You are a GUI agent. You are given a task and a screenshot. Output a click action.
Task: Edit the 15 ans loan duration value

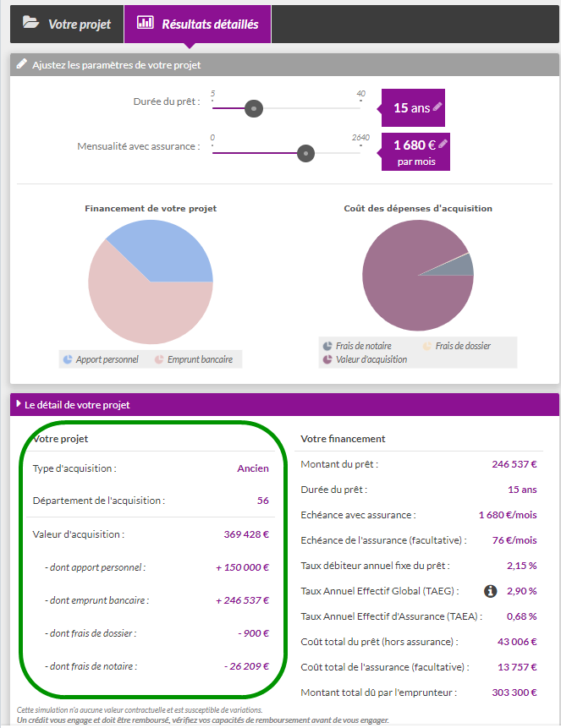[413, 108]
